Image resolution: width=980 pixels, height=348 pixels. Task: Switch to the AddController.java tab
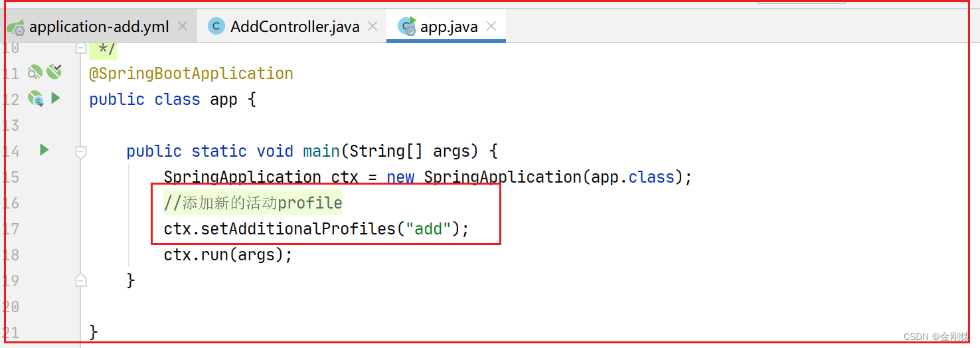tap(292, 27)
